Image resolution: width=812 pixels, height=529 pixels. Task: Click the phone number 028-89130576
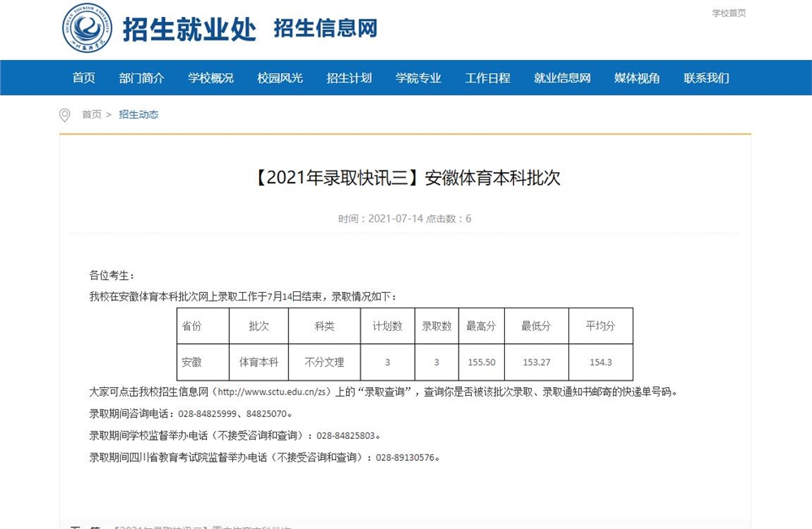tap(405, 458)
